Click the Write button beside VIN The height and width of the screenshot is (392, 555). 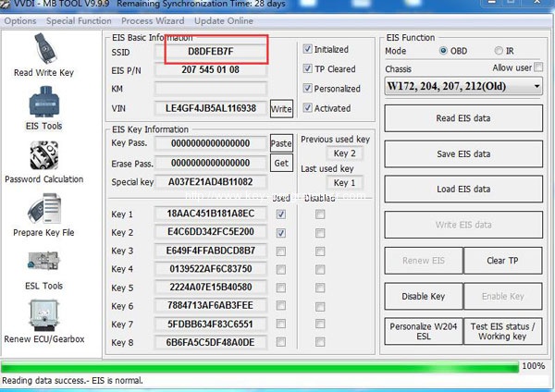(281, 109)
